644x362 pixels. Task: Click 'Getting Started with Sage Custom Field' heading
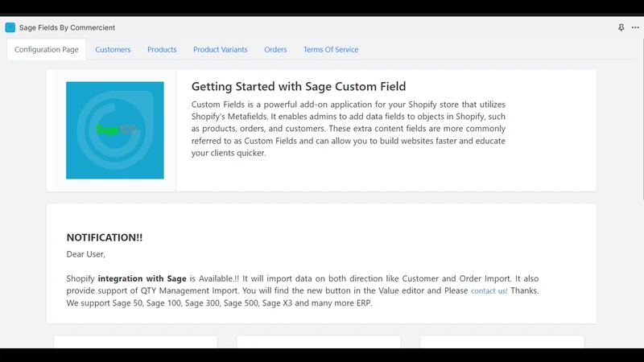click(299, 87)
